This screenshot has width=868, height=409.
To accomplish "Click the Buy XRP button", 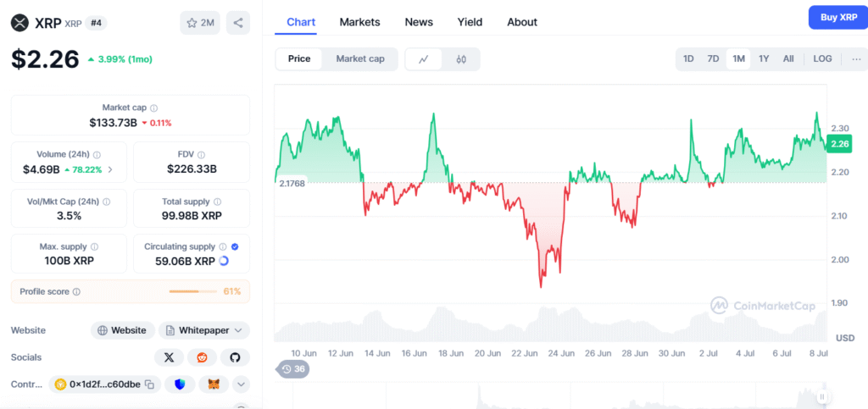I will [x=837, y=17].
